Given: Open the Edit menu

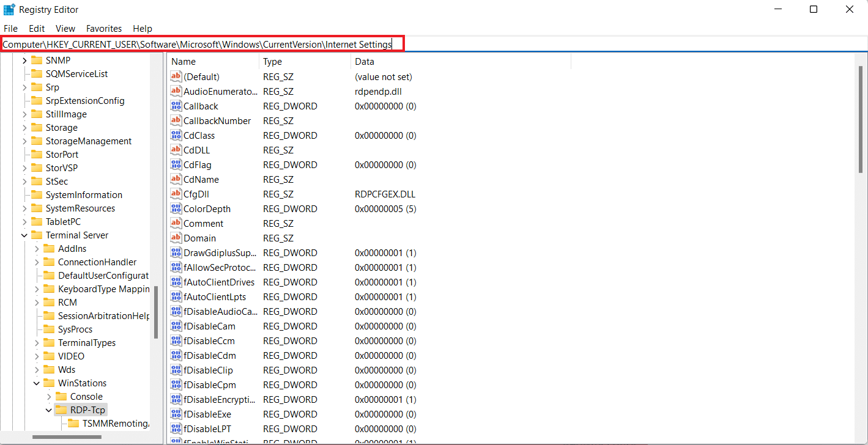Looking at the screenshot, I should click(x=37, y=29).
